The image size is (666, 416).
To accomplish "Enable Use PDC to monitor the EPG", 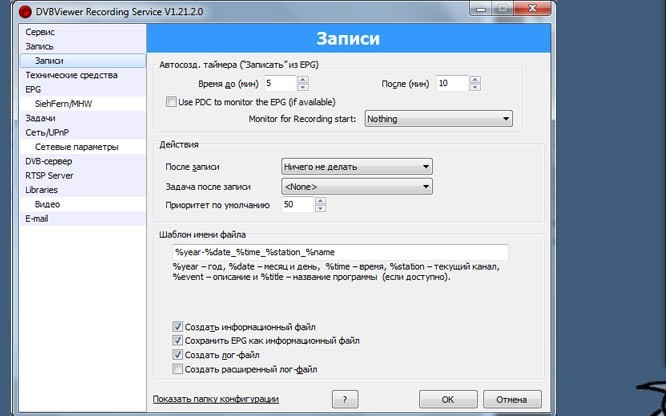I will click(169, 101).
